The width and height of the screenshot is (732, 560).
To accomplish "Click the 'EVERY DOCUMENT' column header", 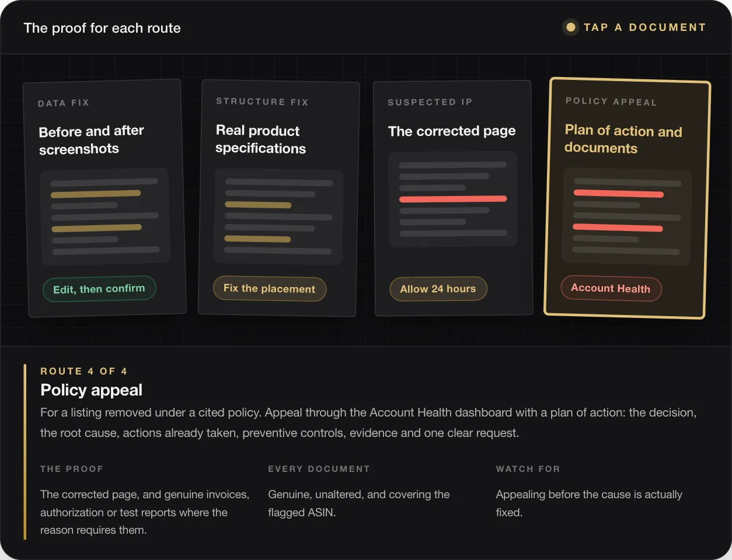I will coord(319,469).
